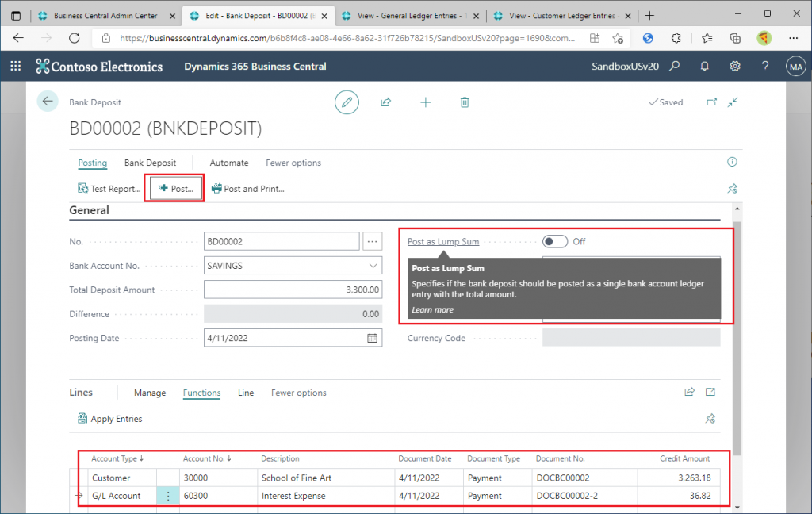812x514 pixels.
Task: Expand the Lines section to full view
Action: click(x=710, y=392)
